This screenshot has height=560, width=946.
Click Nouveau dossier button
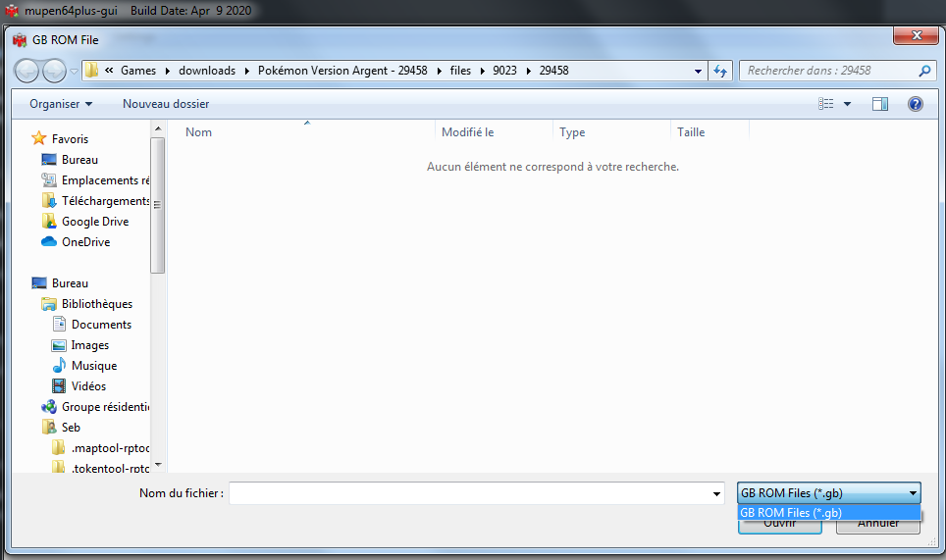tap(165, 104)
